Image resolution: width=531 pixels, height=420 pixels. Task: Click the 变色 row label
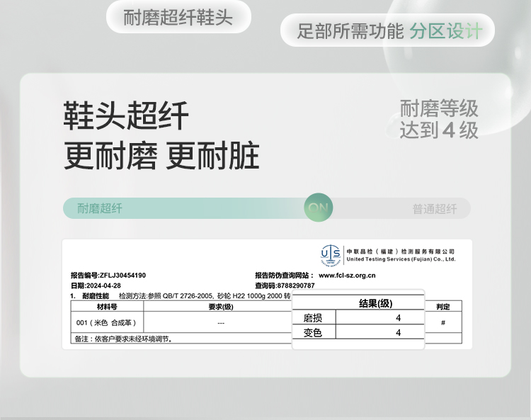[x=312, y=333]
